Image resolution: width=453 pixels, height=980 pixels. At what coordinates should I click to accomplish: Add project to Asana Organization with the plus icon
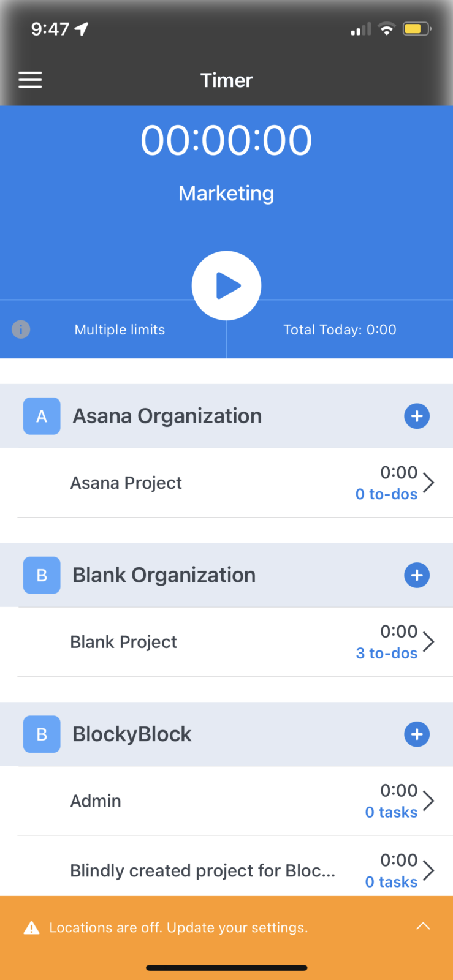417,417
